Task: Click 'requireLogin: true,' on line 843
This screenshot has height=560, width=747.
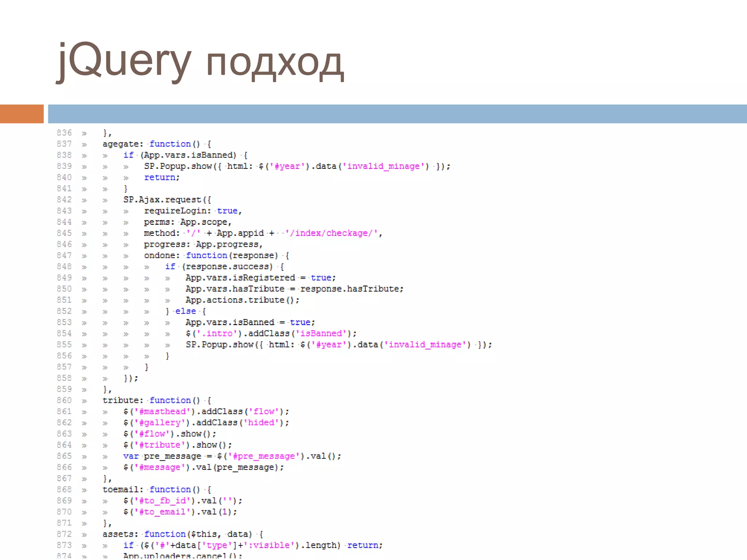Action: tap(193, 211)
